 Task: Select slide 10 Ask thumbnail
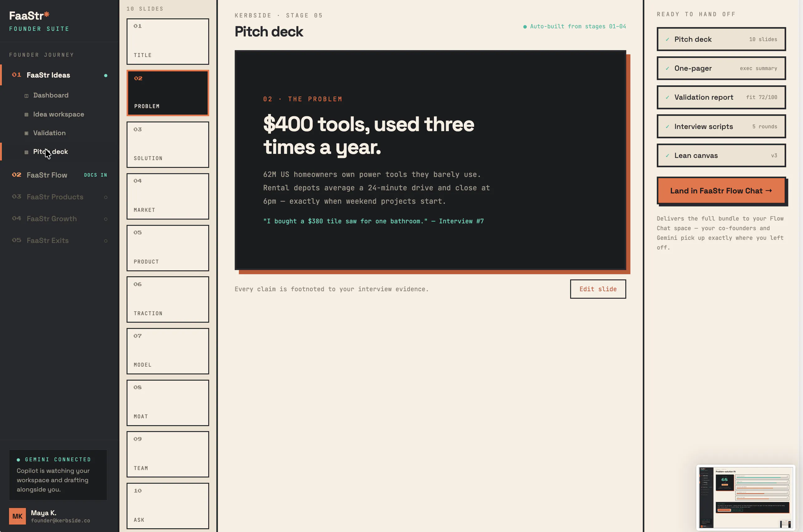168,506
